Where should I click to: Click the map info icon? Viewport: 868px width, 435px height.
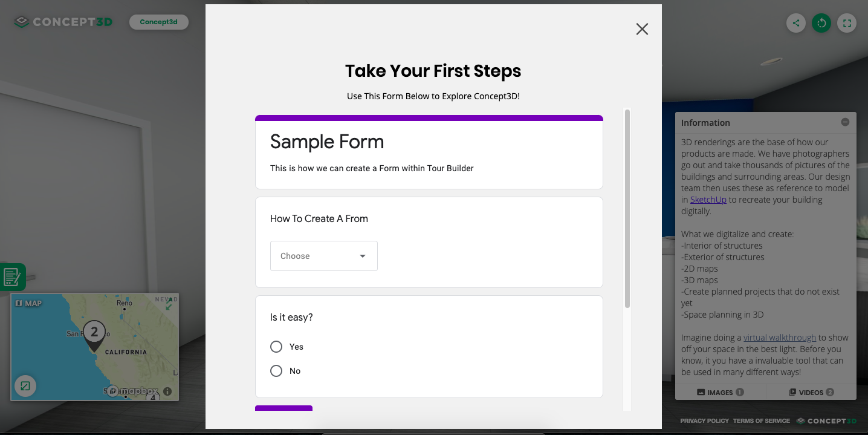tap(167, 391)
